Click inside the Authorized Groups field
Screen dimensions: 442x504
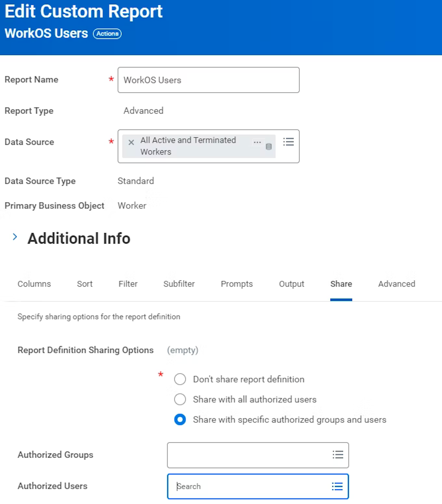[248, 455]
